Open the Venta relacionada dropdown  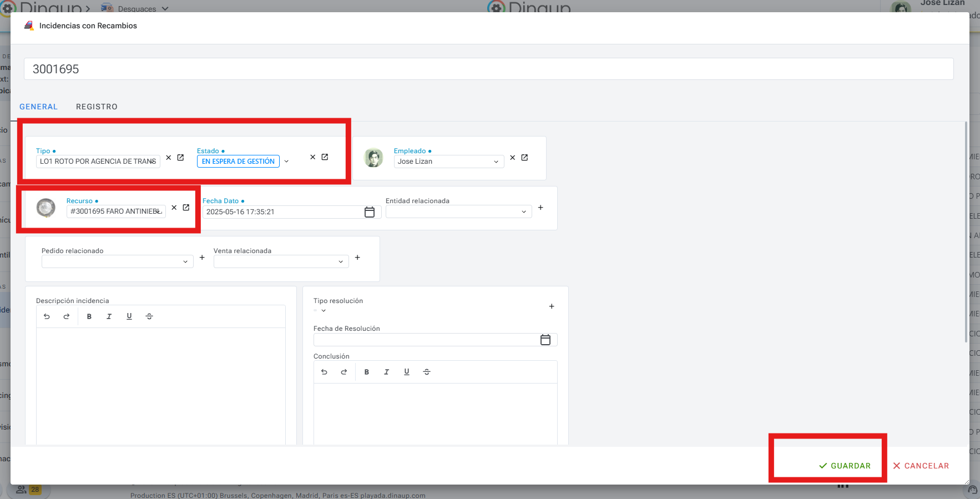tap(341, 261)
